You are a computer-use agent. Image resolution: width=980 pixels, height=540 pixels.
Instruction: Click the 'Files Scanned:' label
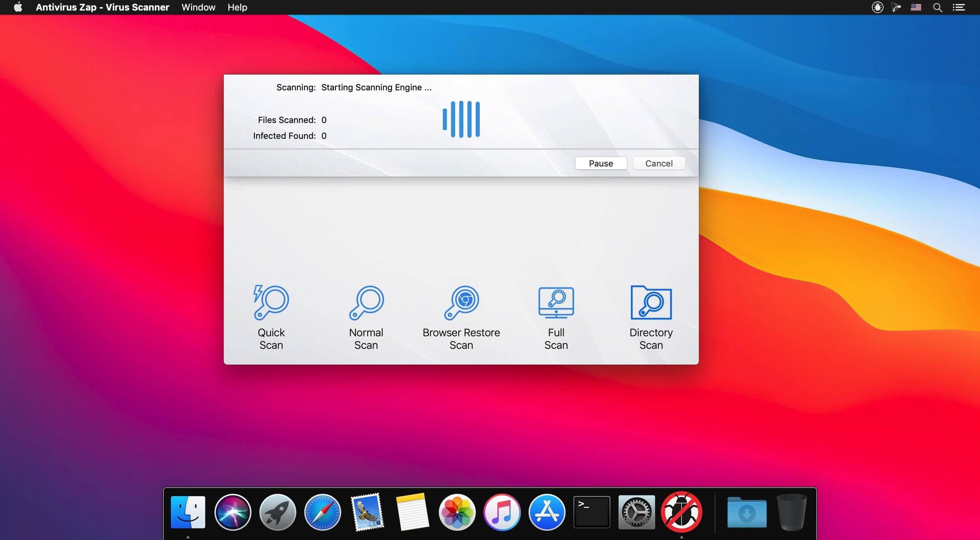pyautogui.click(x=287, y=120)
